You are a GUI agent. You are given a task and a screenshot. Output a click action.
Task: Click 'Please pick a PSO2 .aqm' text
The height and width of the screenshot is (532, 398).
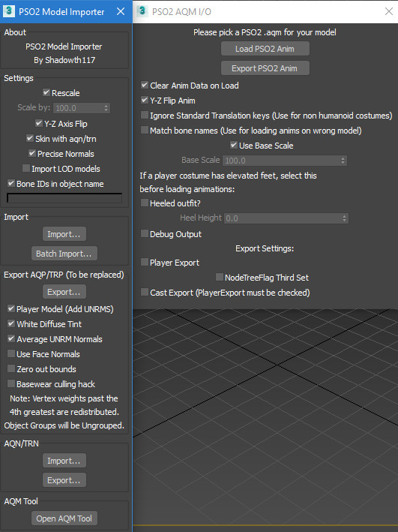point(265,32)
